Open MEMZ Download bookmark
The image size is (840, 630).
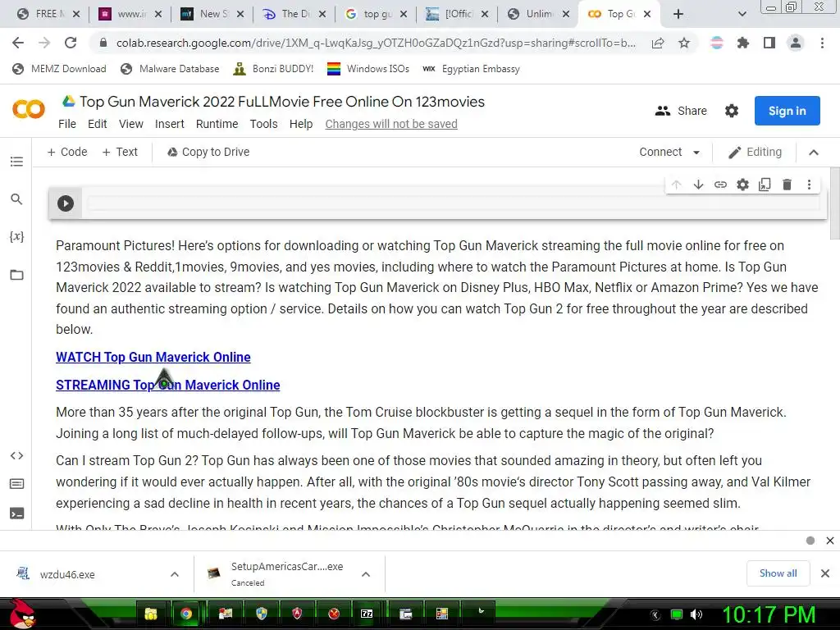[59, 69]
